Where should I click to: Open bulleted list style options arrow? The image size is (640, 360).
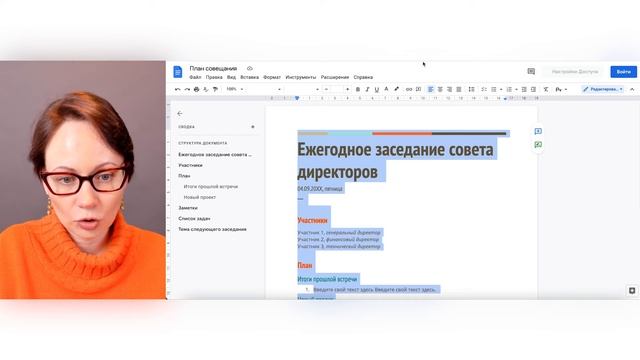[501, 89]
